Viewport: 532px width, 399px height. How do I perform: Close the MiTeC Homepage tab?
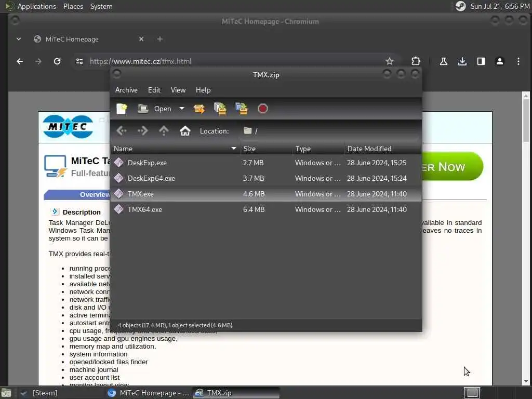click(x=141, y=39)
